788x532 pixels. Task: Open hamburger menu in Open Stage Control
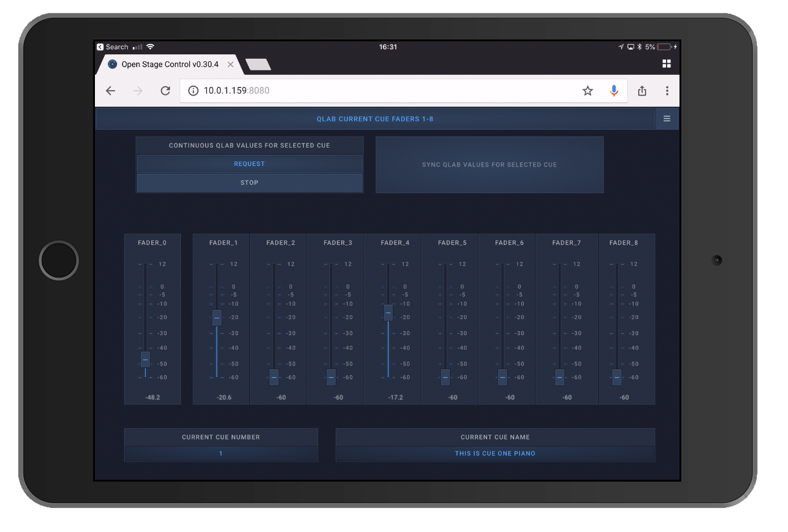tap(667, 119)
